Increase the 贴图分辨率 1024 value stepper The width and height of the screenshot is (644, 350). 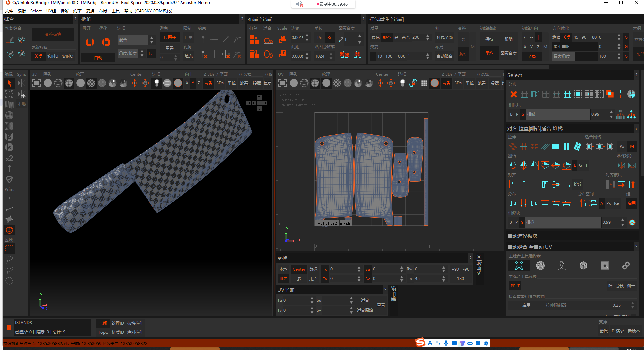[331, 54]
